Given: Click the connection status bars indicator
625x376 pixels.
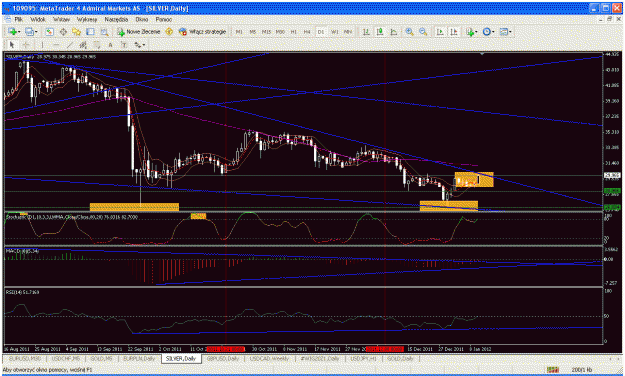Looking at the screenshot, I should (552, 370).
